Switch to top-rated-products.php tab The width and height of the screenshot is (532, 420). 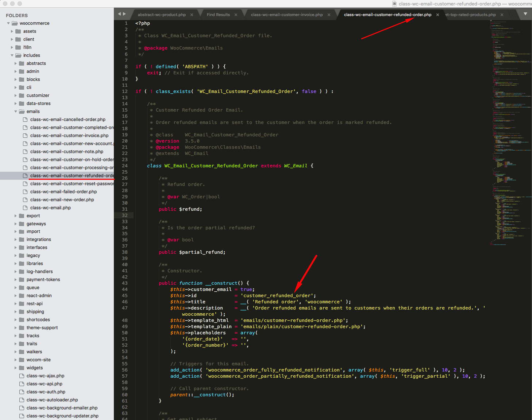tap(471, 15)
